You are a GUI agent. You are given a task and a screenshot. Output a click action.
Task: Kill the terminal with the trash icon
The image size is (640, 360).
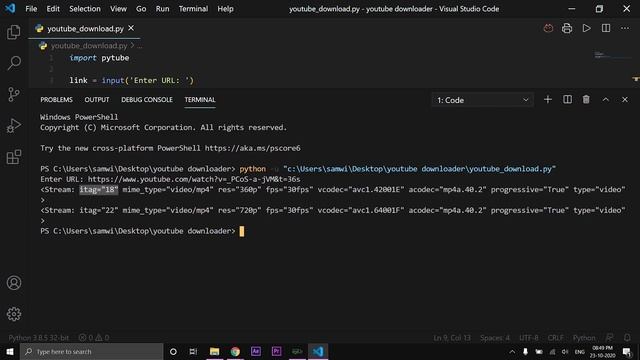(586, 100)
